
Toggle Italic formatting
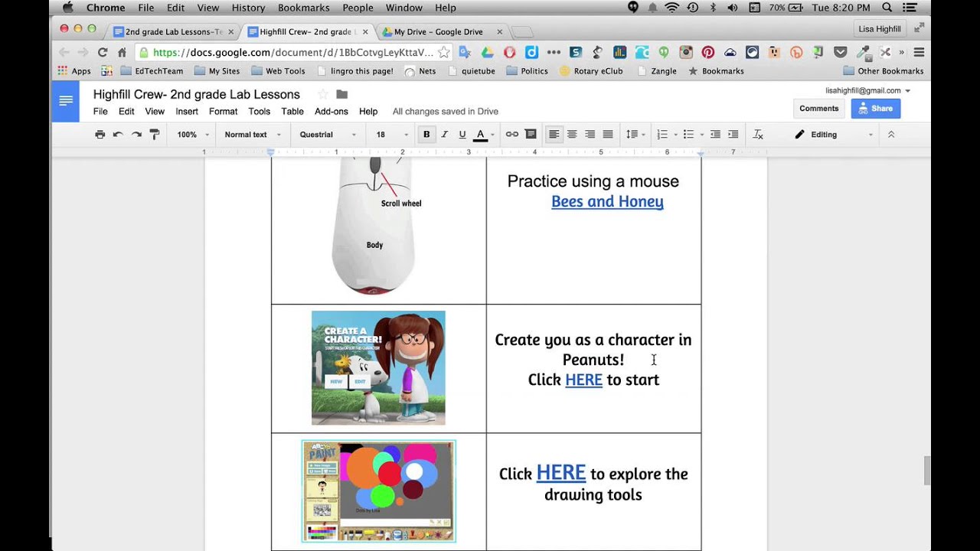[444, 135]
